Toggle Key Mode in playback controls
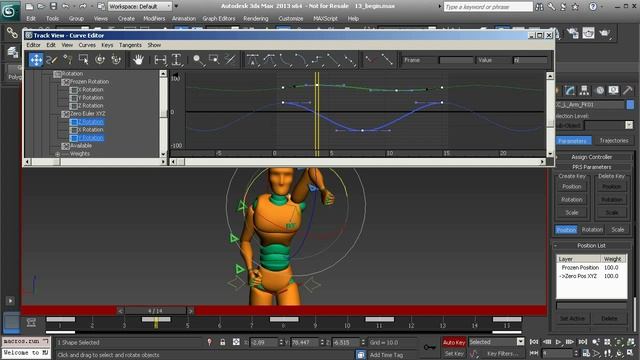 [533, 353]
